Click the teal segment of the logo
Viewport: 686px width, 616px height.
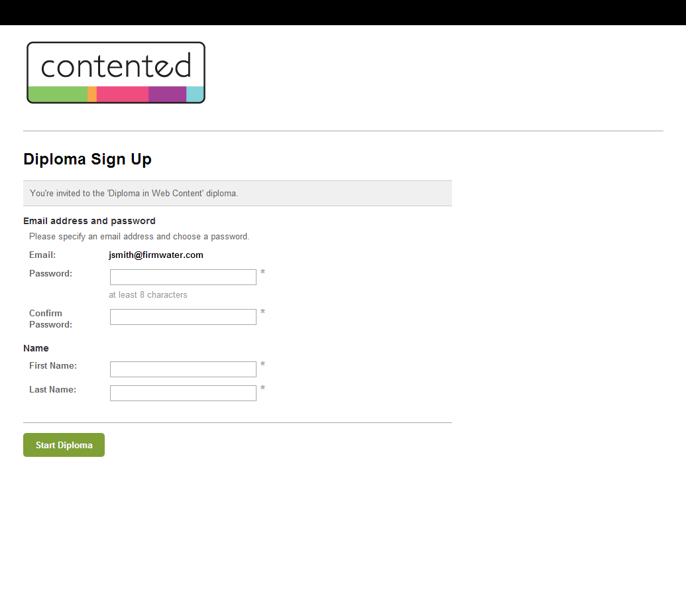coord(195,94)
